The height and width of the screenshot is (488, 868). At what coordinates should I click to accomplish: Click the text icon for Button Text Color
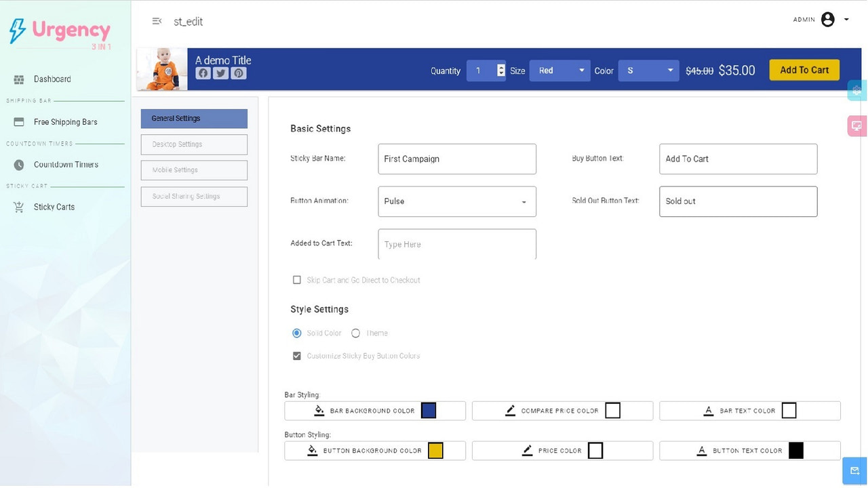tap(702, 451)
